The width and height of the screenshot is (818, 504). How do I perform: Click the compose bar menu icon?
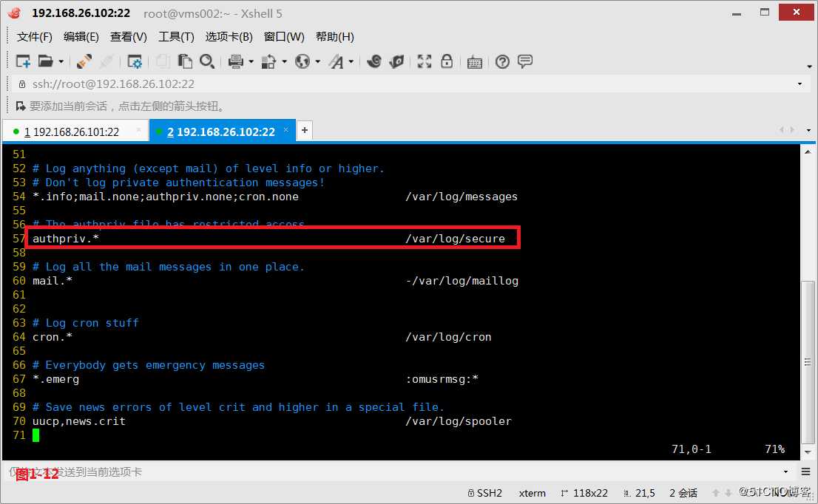click(806, 471)
